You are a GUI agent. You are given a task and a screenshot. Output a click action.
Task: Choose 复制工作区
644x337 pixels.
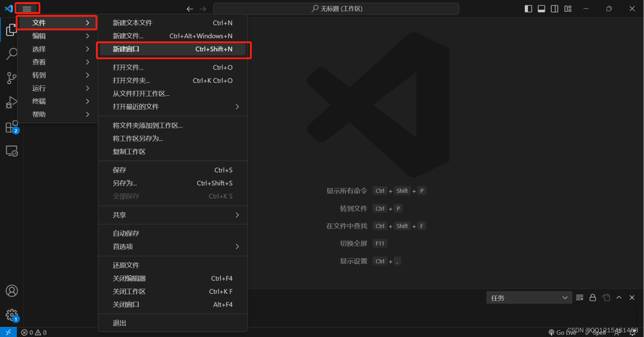(x=173, y=152)
